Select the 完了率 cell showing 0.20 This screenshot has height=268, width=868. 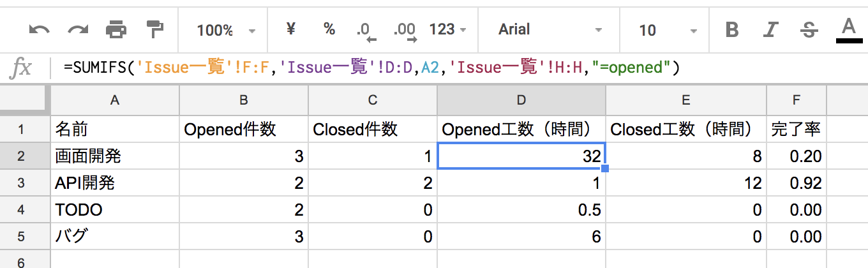(x=797, y=156)
